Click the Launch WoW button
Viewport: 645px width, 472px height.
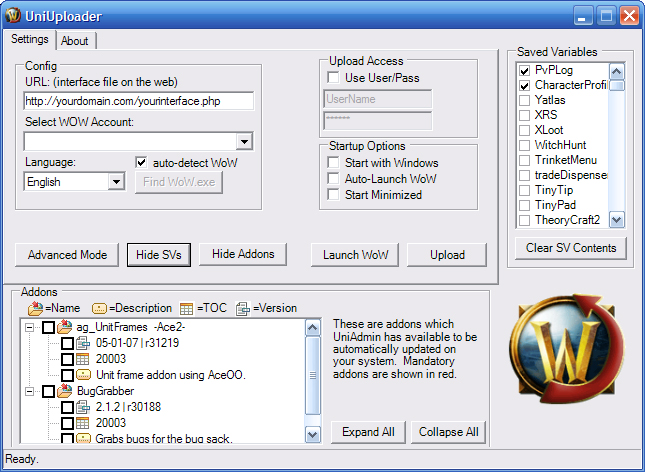point(355,255)
